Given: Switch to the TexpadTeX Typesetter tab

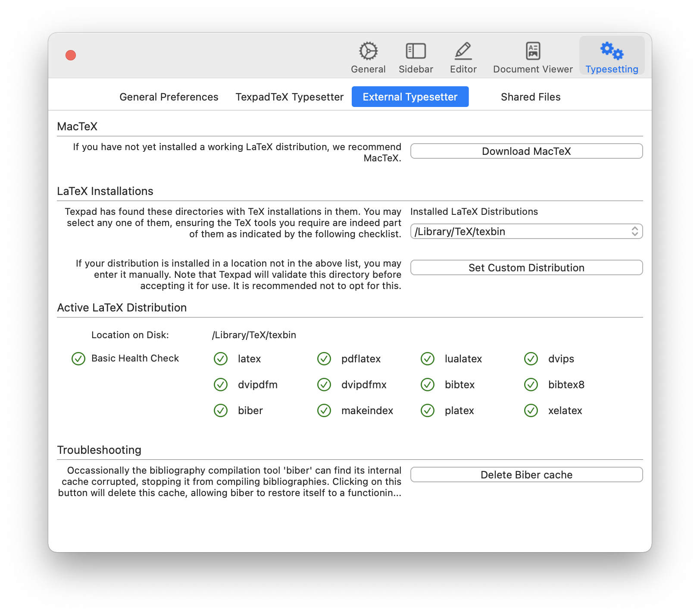Looking at the screenshot, I should 290,97.
